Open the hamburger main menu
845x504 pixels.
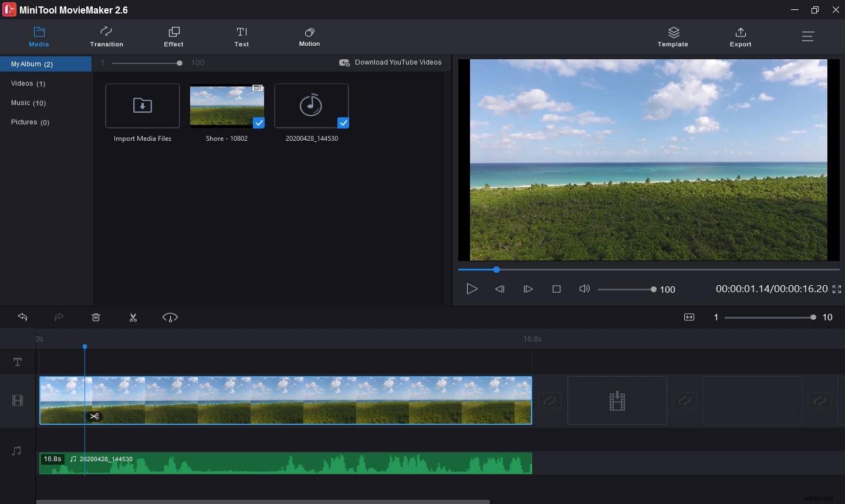click(808, 36)
